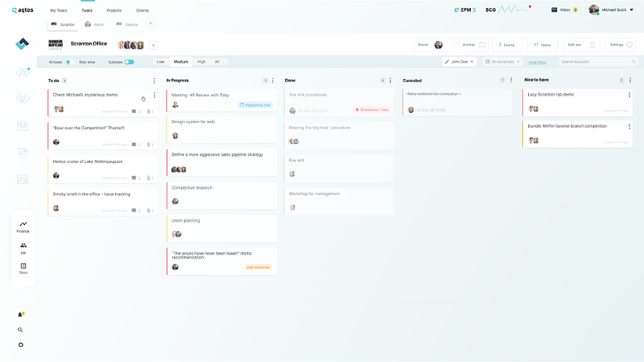Open Workshop for management card
This screenshot has width=644, height=362.
click(339, 201)
